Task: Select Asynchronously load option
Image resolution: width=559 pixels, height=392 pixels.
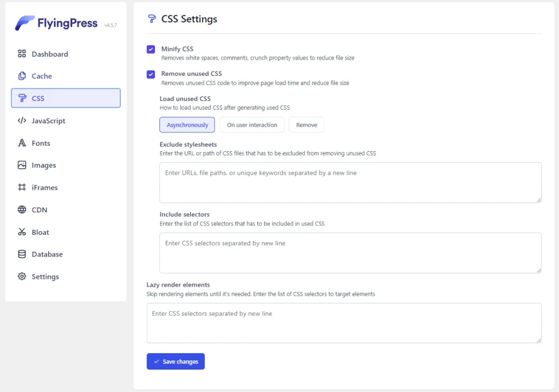Action: [x=187, y=125]
